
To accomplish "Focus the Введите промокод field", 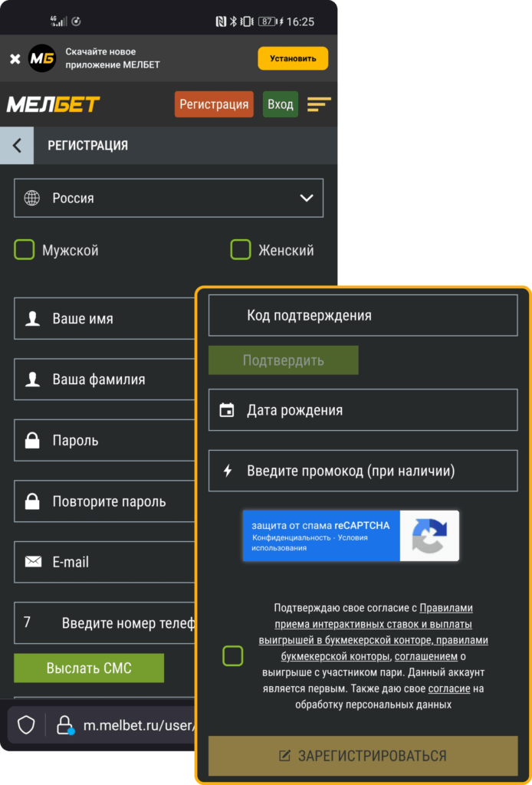I will pos(363,471).
